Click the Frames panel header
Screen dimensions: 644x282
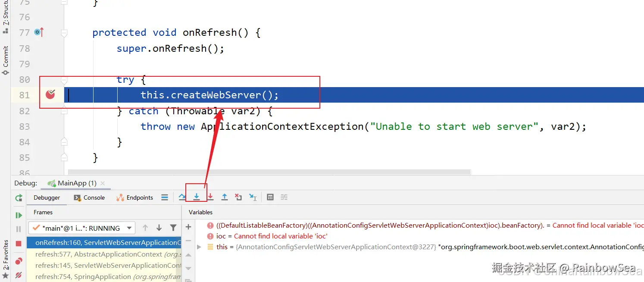tap(43, 212)
